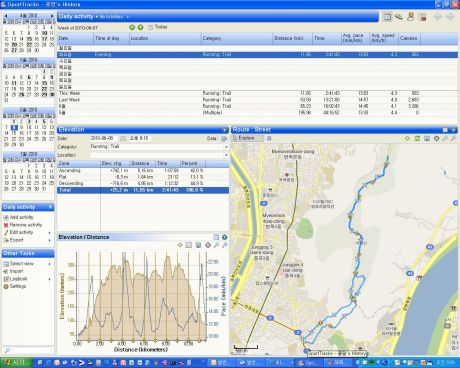
Task: Select the Ascending zone row
Action: click(x=143, y=171)
